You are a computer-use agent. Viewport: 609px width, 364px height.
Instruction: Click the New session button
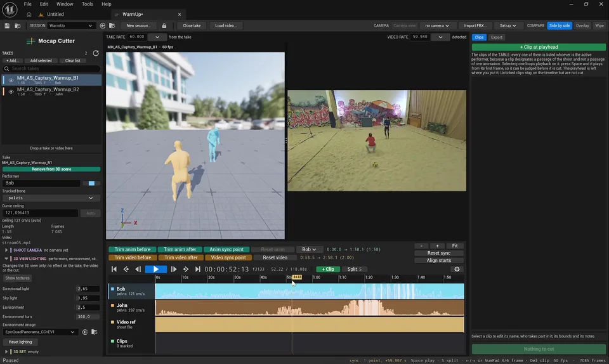(x=138, y=25)
